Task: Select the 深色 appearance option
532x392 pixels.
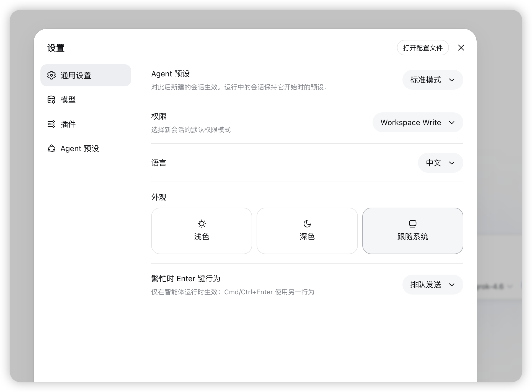Action: point(307,231)
